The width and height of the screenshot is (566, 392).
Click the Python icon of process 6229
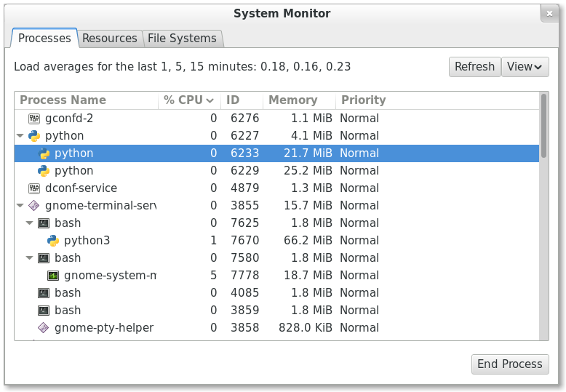[44, 171]
